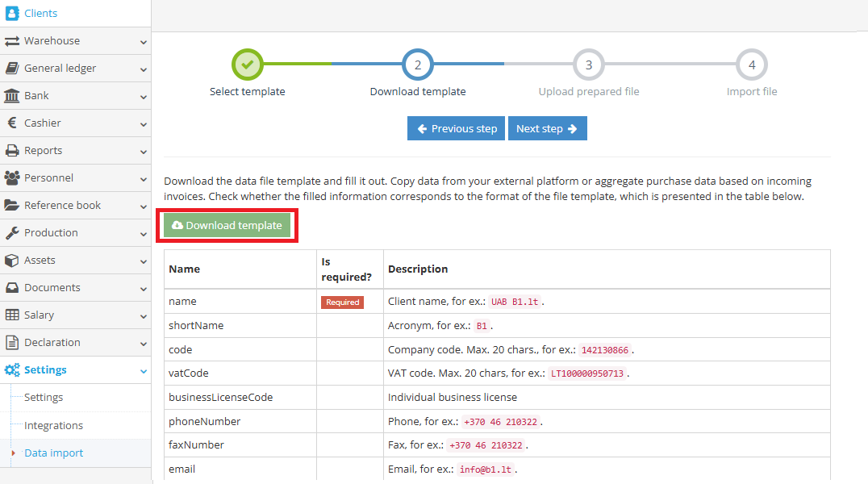Click the Clients person icon in sidebar
The width and height of the screenshot is (868, 484).
click(x=12, y=14)
